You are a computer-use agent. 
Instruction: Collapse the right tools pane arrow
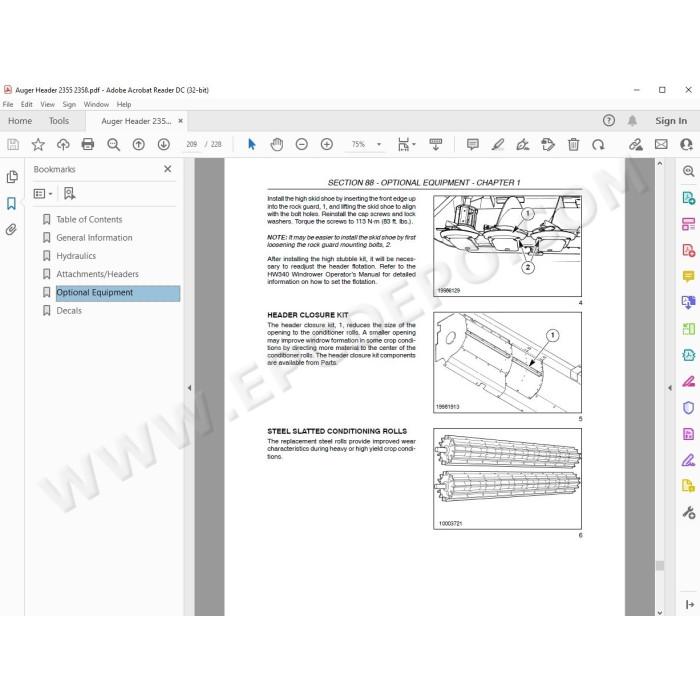tap(670, 388)
